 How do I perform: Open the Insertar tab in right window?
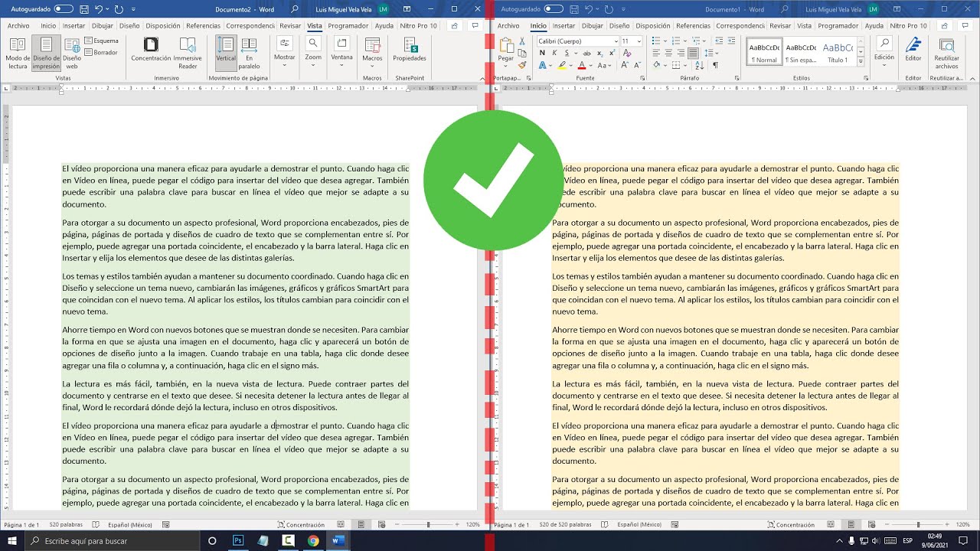(563, 25)
